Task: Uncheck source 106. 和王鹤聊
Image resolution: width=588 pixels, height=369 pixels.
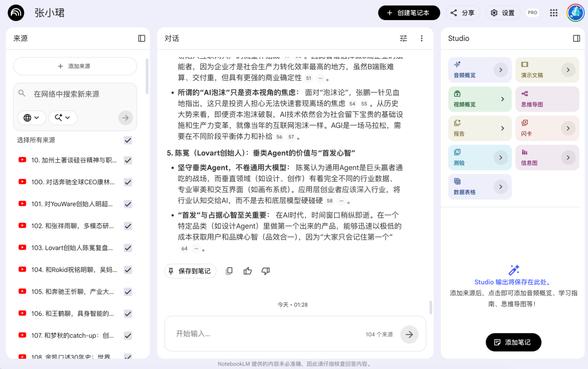Action: click(128, 314)
